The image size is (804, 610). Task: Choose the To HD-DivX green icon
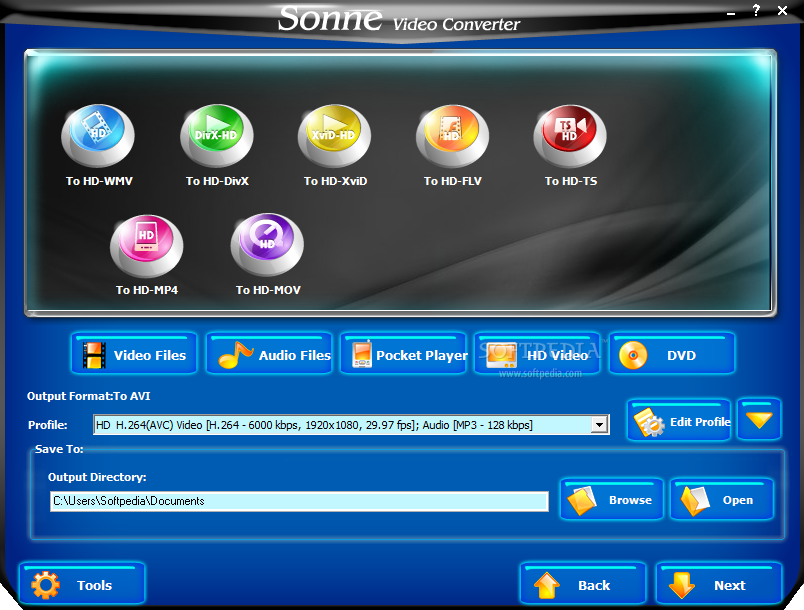tap(216, 136)
